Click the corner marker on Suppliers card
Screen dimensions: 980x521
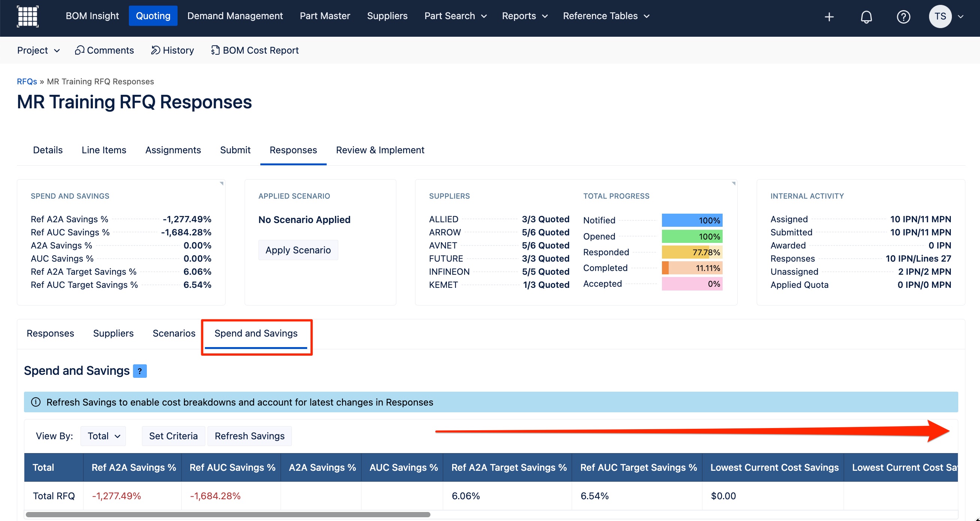pos(734,183)
